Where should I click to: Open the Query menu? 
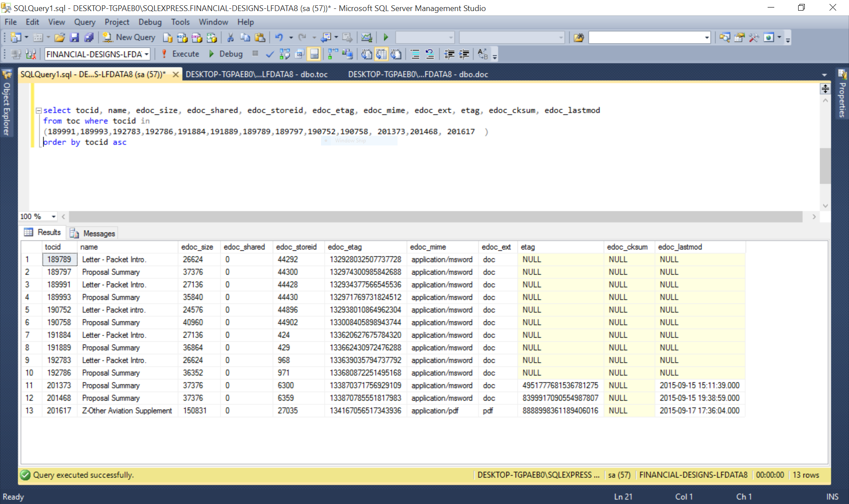pyautogui.click(x=84, y=22)
